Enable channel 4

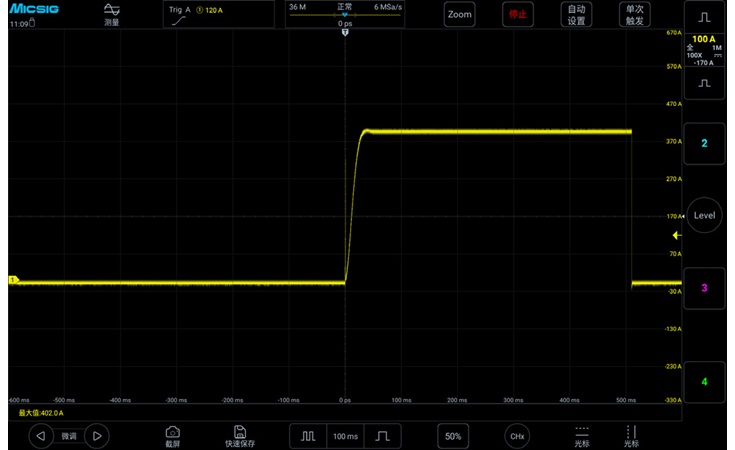click(704, 382)
